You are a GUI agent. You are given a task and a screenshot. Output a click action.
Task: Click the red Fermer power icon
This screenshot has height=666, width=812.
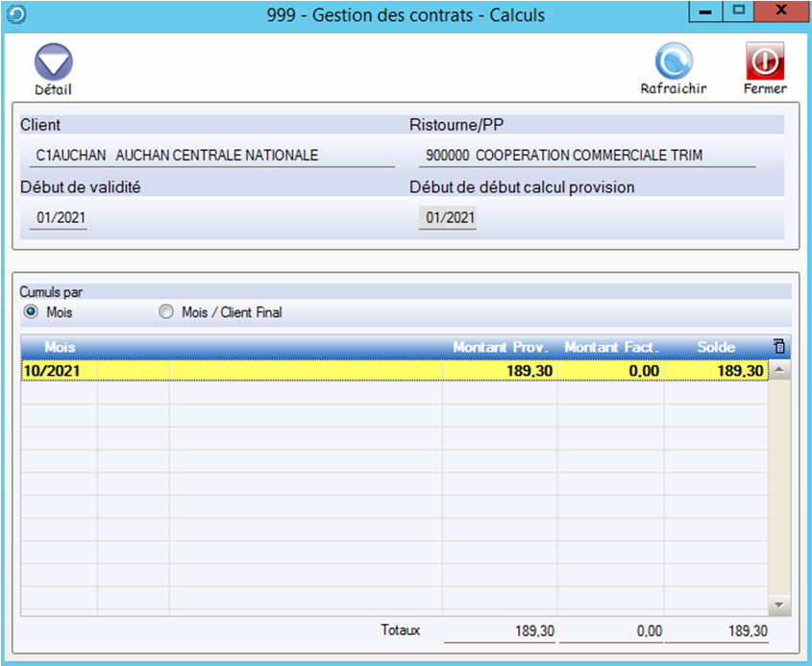pos(765,62)
